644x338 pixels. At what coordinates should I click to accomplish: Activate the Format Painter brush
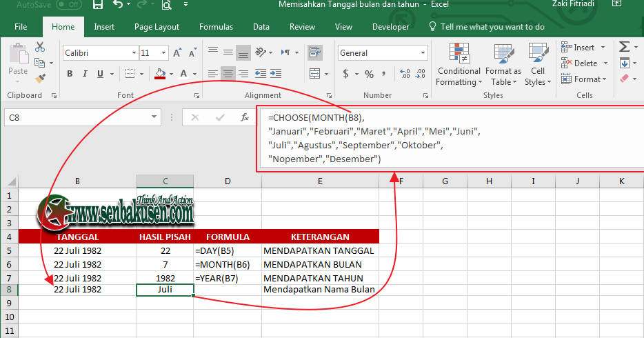tap(40, 78)
